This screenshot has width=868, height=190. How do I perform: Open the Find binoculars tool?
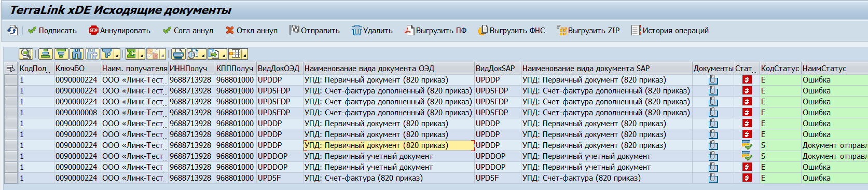[77, 54]
